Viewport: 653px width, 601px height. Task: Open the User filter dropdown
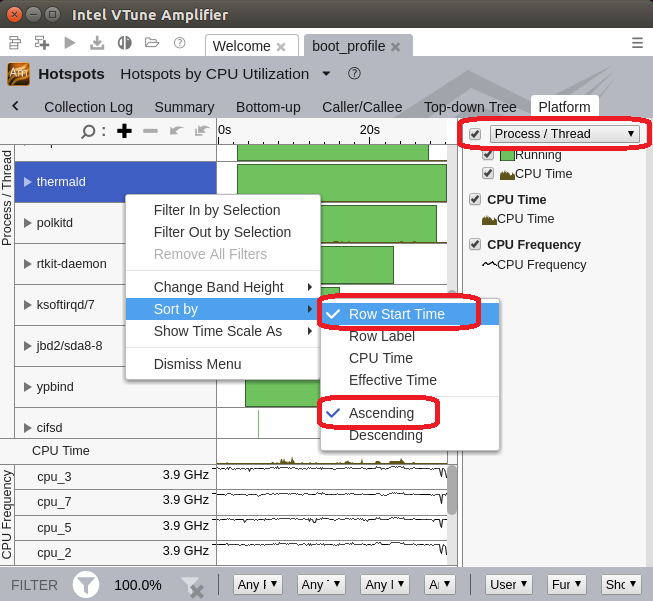pos(508,585)
